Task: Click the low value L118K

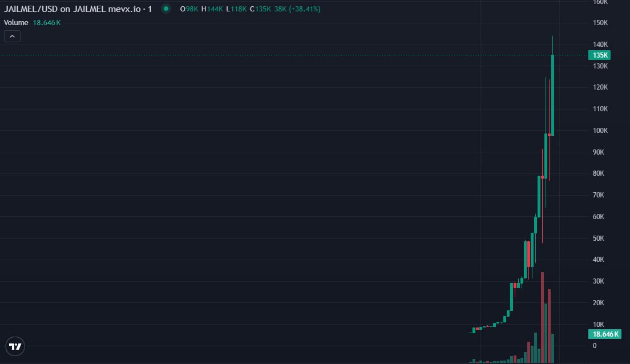Action: tap(236, 9)
